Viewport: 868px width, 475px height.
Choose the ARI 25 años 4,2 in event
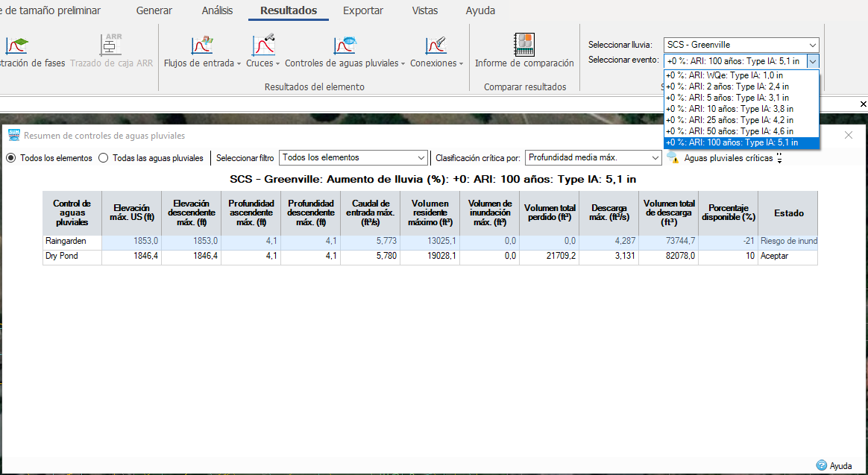[741, 120]
